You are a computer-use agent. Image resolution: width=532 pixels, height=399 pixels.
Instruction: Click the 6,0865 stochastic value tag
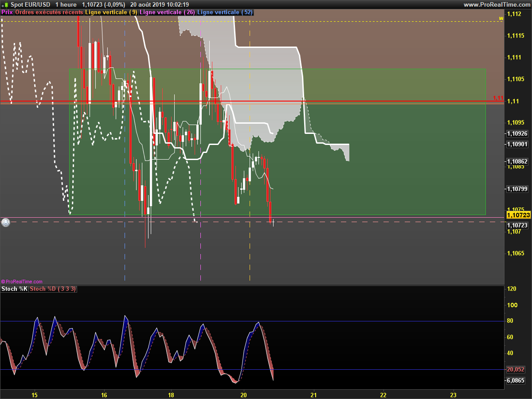click(x=516, y=380)
